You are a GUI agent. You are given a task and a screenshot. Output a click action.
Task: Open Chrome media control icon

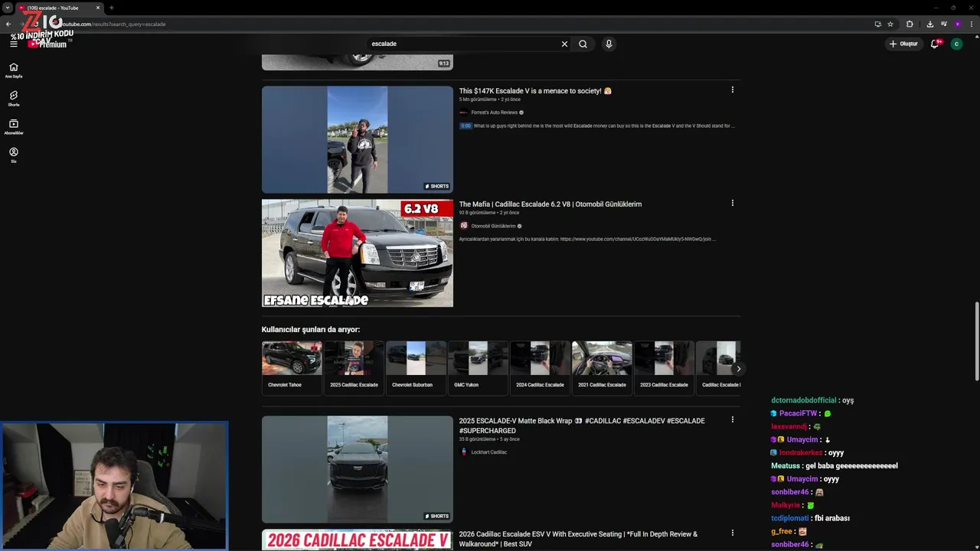[x=944, y=24]
